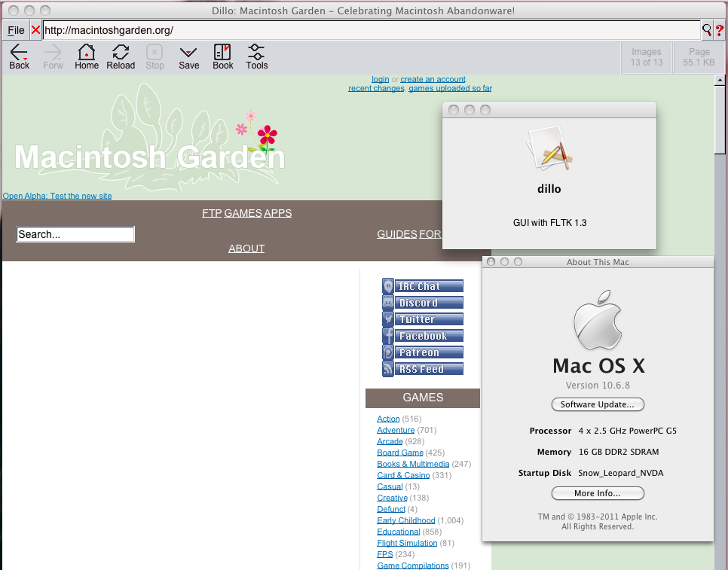The image size is (728, 570).
Task: Open the FPS category
Action: click(x=385, y=554)
